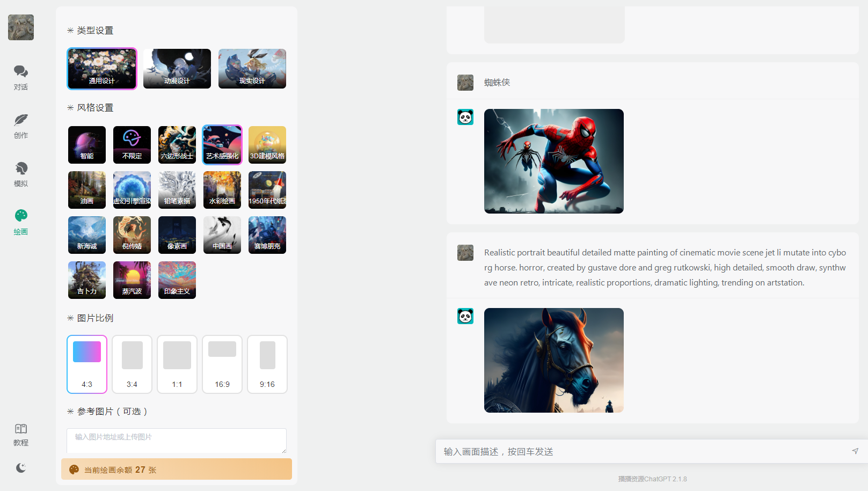The height and width of the screenshot is (491, 868).
Task: Select the 水彩绘画 watercolor style
Action: [222, 190]
